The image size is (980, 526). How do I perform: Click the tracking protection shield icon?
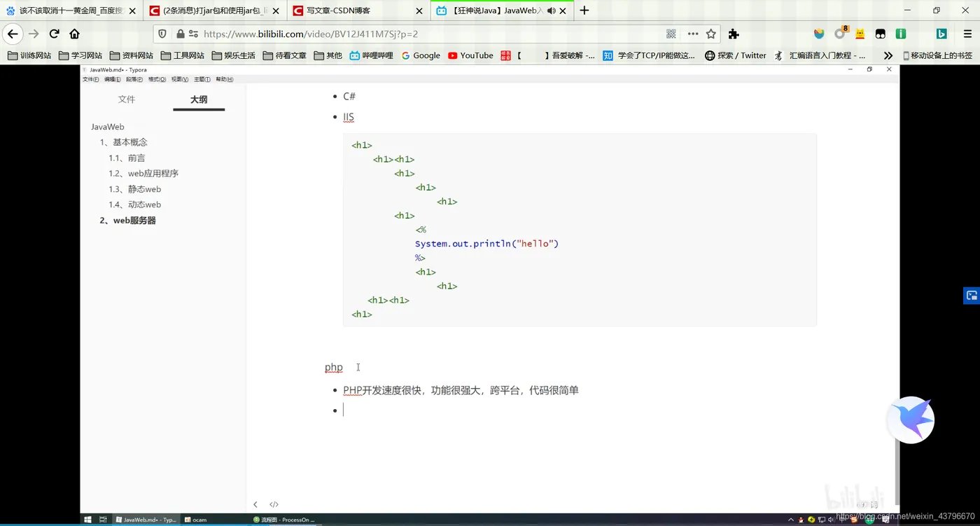[162, 34]
